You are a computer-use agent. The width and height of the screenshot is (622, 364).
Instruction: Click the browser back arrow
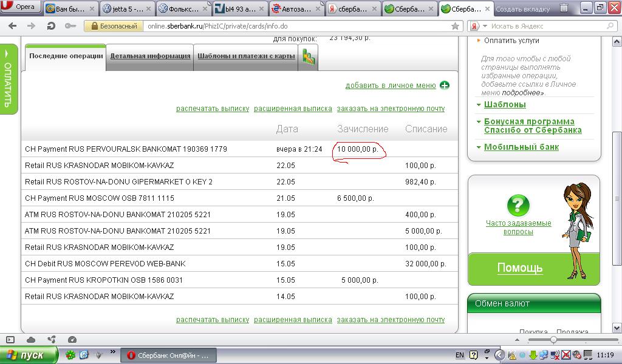coord(13,26)
